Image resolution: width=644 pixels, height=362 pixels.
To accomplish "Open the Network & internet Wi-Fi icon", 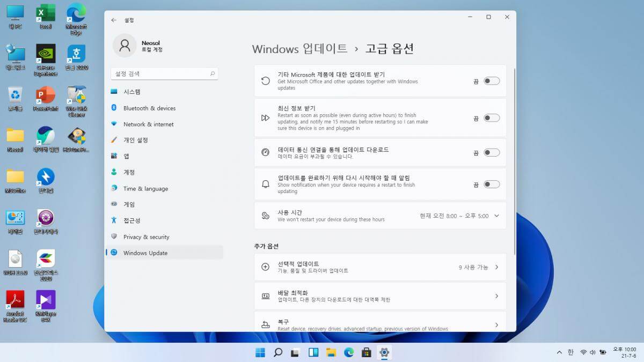I will coord(114,124).
